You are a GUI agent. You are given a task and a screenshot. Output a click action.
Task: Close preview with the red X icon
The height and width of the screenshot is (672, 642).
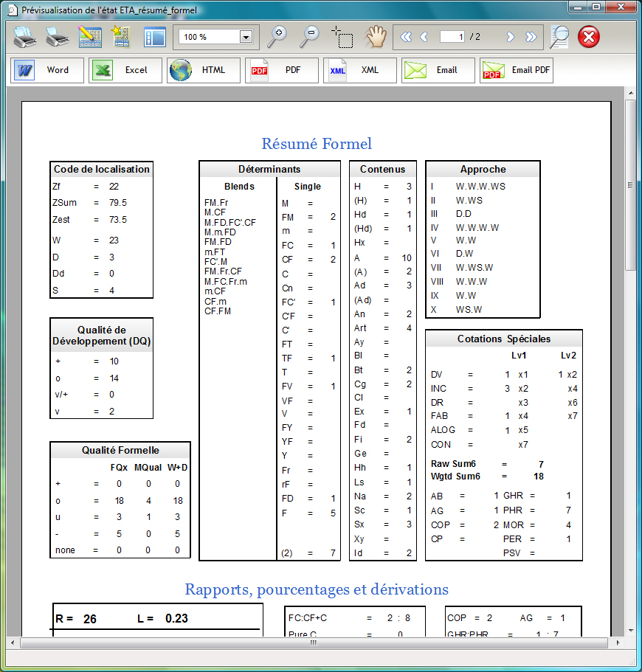tap(589, 36)
